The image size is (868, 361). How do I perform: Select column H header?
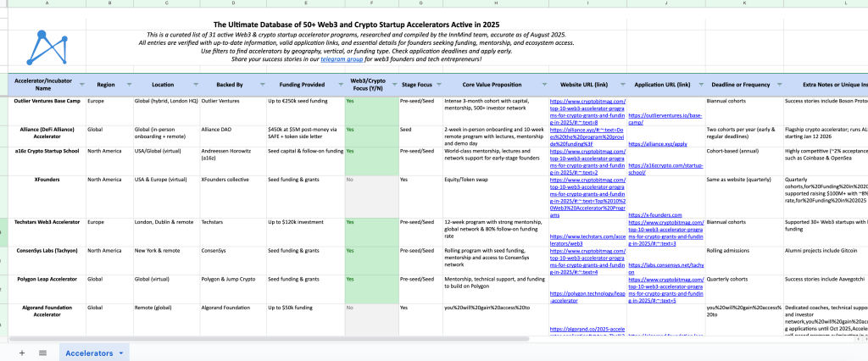[x=496, y=3]
